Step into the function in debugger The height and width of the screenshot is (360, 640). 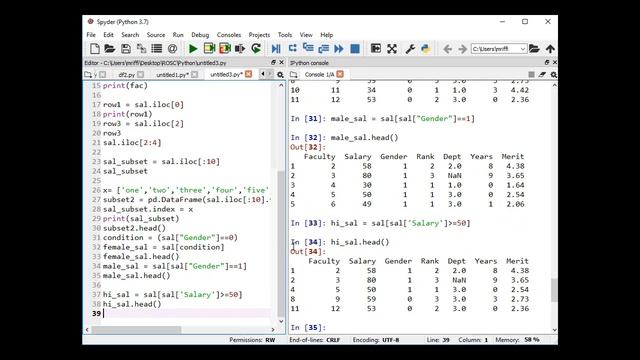308,49
